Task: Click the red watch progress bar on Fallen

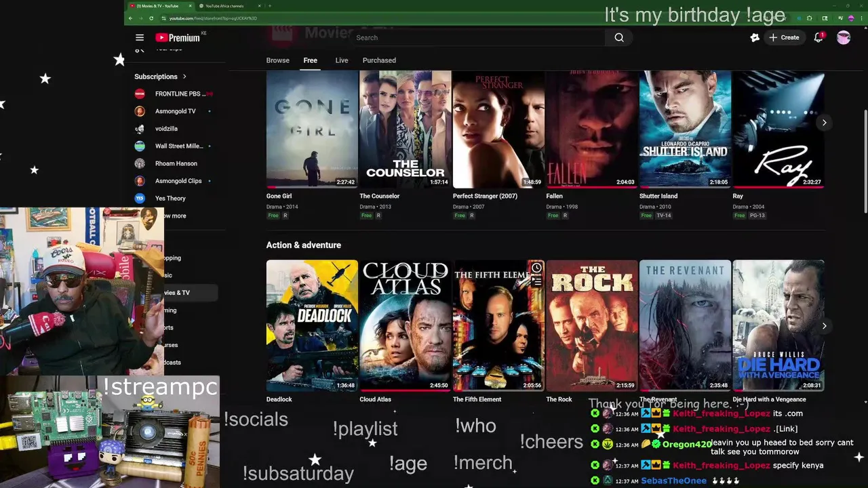Action: (591, 187)
